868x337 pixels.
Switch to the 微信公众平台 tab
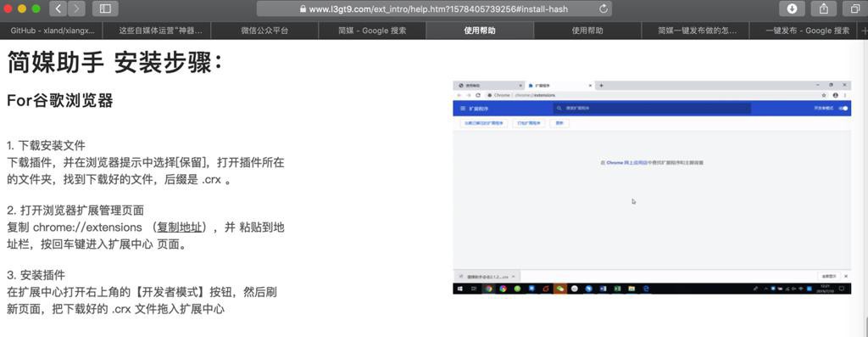coord(264,31)
